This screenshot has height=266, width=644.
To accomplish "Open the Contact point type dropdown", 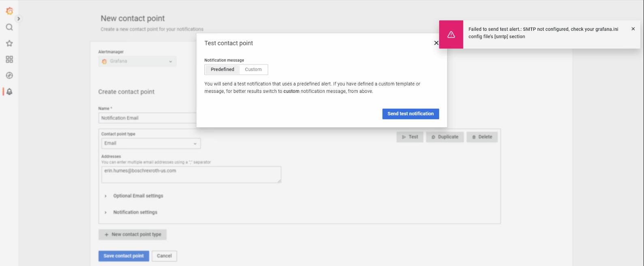I will pyautogui.click(x=150, y=143).
